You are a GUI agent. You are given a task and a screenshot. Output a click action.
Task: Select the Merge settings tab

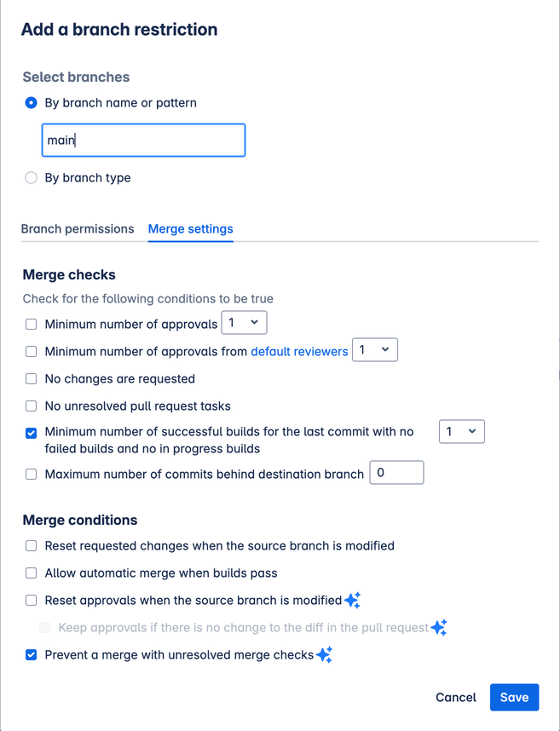pyautogui.click(x=190, y=228)
